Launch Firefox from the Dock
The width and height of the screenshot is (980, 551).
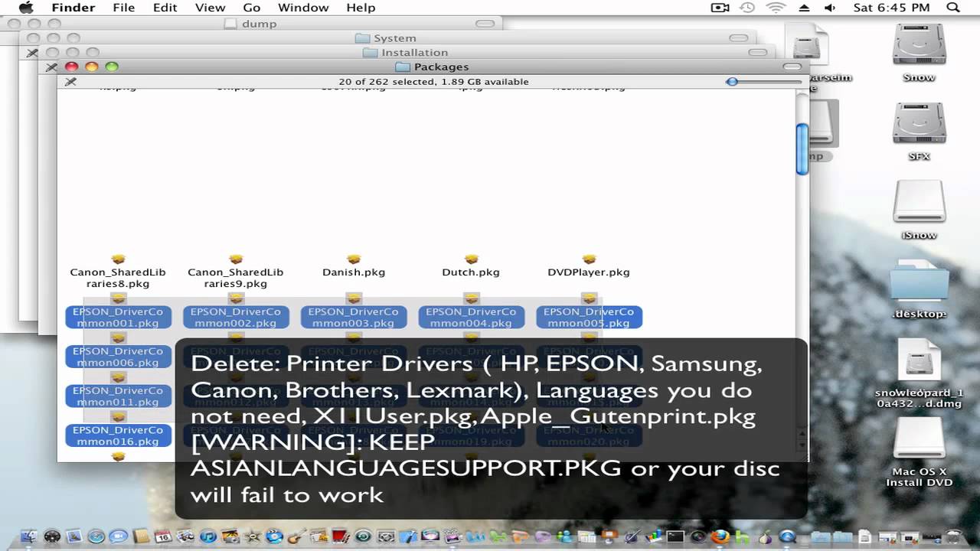coord(720,536)
